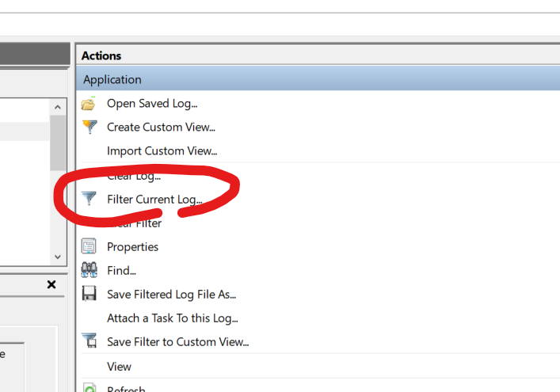The image size is (560, 392).
Task: Click the Filter Current Log funnel icon
Action: pyautogui.click(x=89, y=199)
